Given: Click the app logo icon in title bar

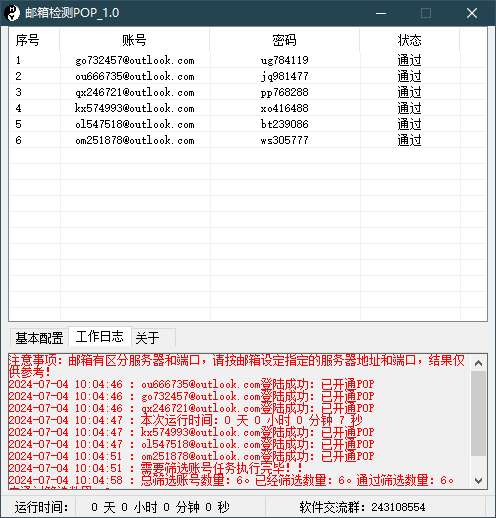Looking at the screenshot, I should [x=12, y=13].
